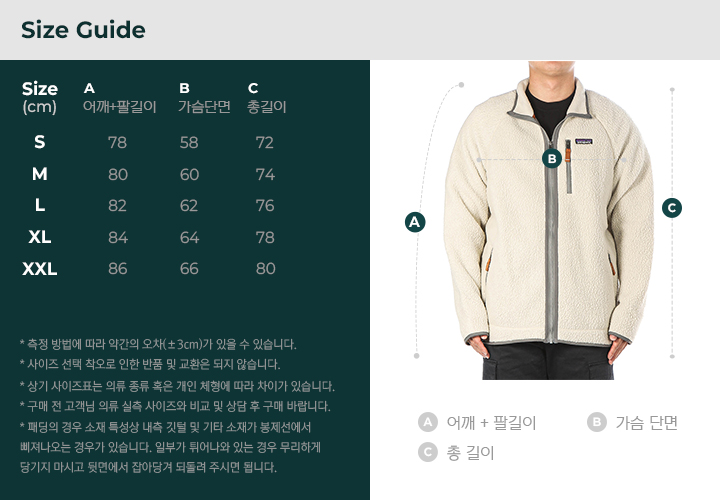Click the Patagonia logo patch on jacket

[x=583, y=142]
